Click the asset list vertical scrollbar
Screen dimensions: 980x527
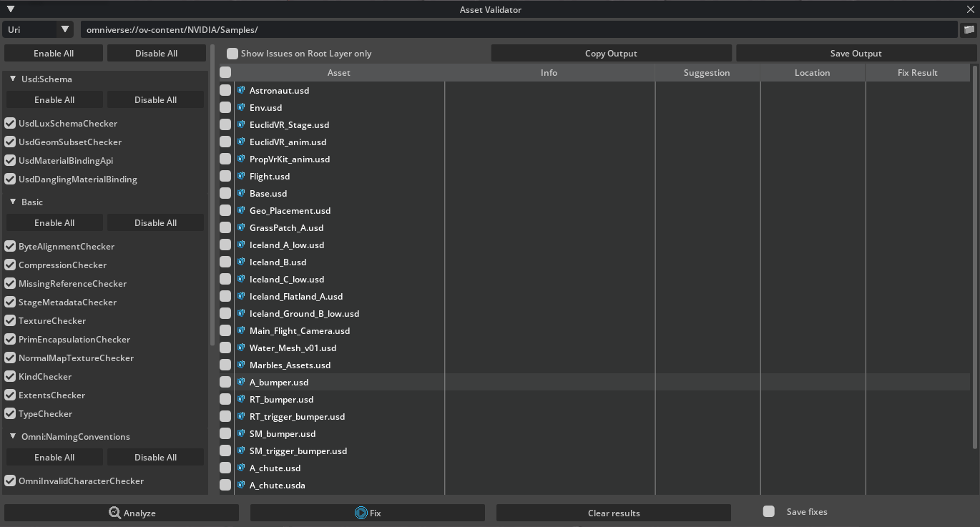[x=974, y=257]
